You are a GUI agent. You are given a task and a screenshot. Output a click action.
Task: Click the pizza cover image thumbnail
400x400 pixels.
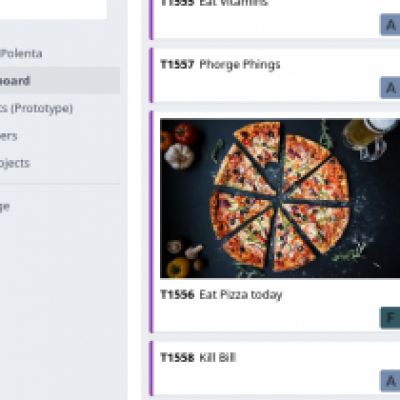280,198
